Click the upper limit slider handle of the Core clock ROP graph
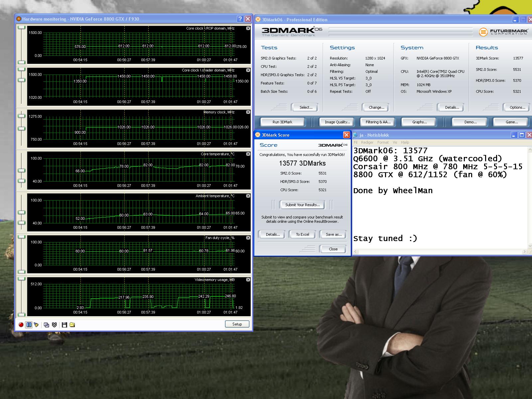This screenshot has width=532, height=399. [x=22, y=28]
